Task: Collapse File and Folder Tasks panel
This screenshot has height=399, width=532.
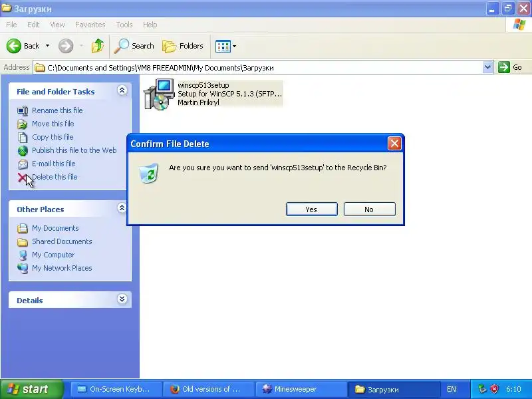Action: [122, 90]
